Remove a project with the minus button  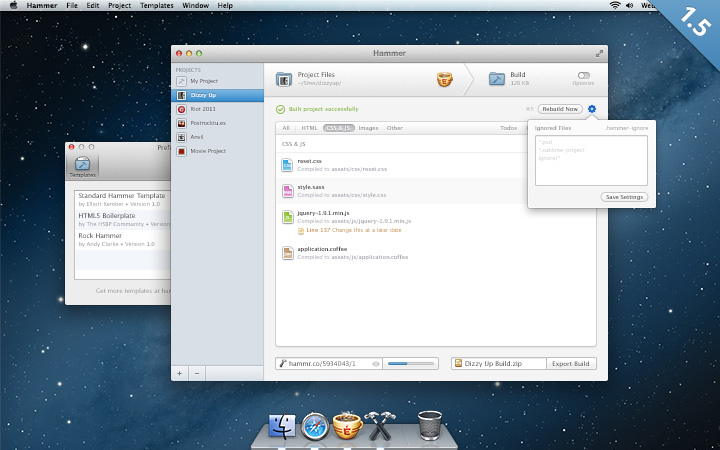[197, 373]
